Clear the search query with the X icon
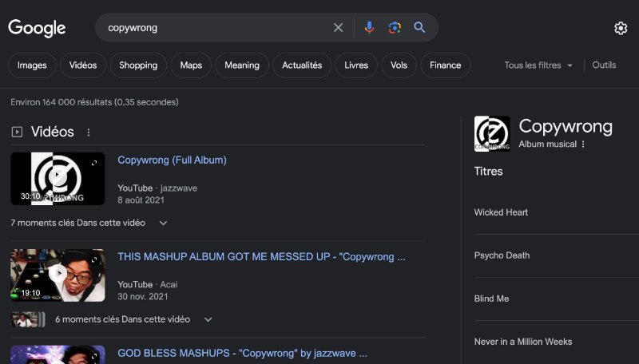This screenshot has width=639, height=364. coord(338,28)
